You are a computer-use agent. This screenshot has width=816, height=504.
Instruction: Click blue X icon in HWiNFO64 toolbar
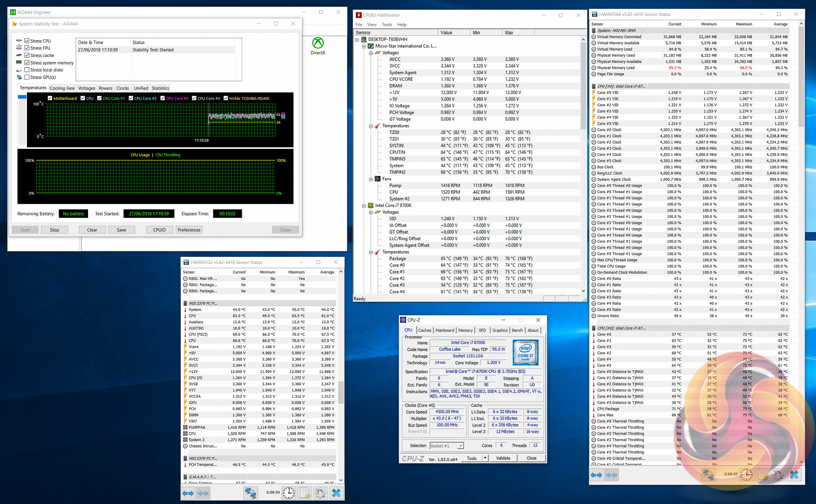pyautogui.click(x=794, y=475)
